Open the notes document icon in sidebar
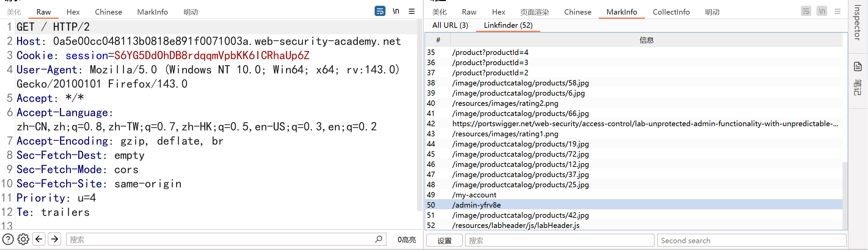Image resolution: width=868 pixels, height=250 pixels. [857, 67]
